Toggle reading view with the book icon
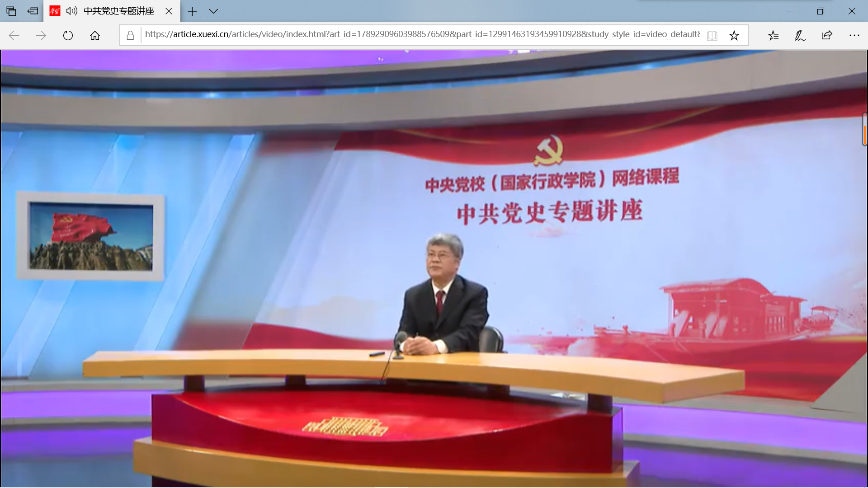The image size is (868, 488). point(712,35)
